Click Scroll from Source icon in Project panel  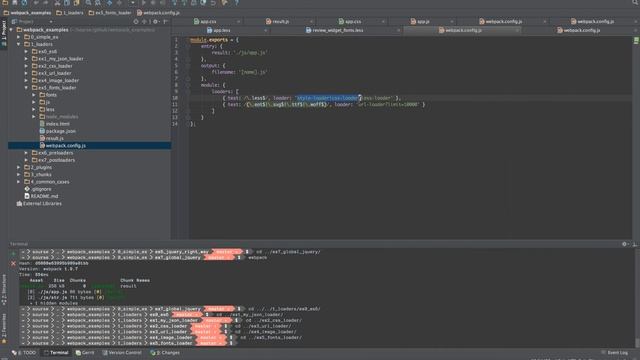(136, 22)
